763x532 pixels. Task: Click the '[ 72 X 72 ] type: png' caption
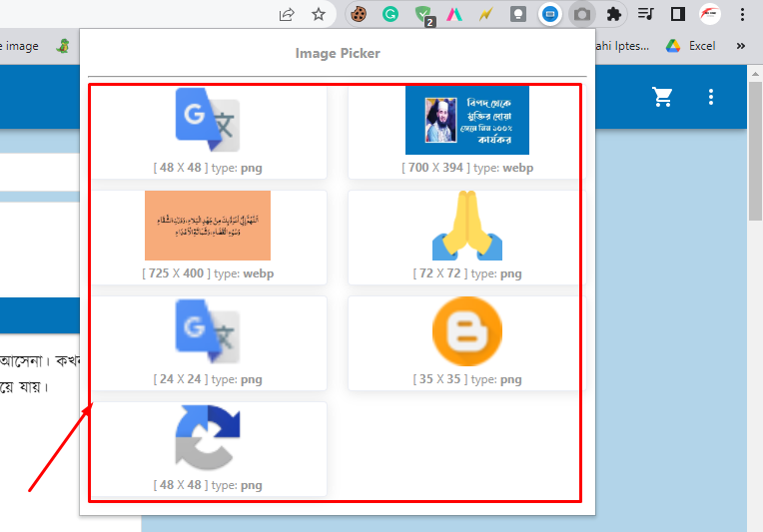(x=467, y=273)
